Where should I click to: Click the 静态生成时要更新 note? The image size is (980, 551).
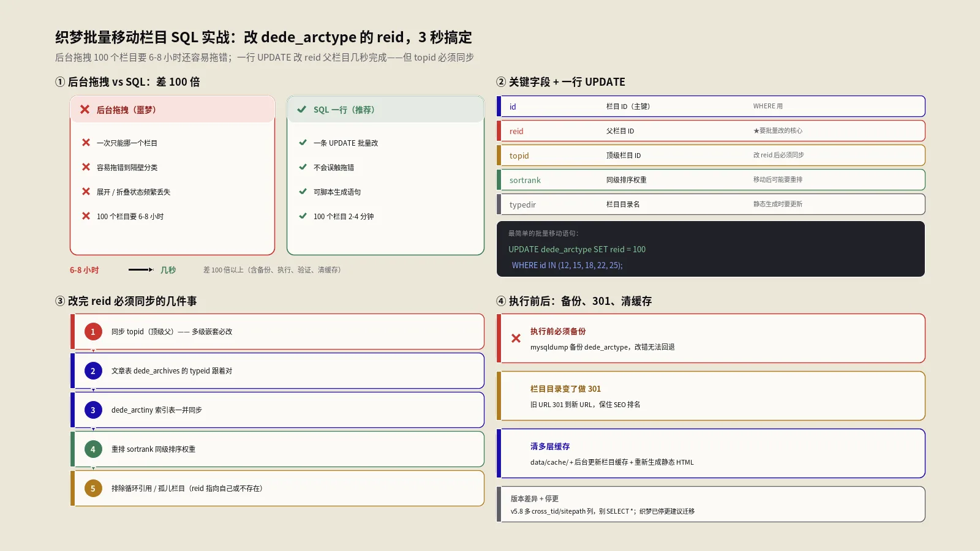coord(778,204)
